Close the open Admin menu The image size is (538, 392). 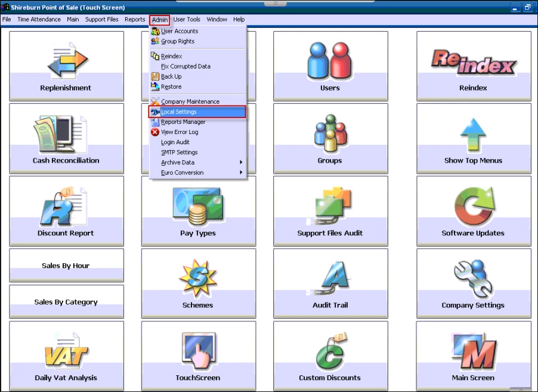point(159,20)
